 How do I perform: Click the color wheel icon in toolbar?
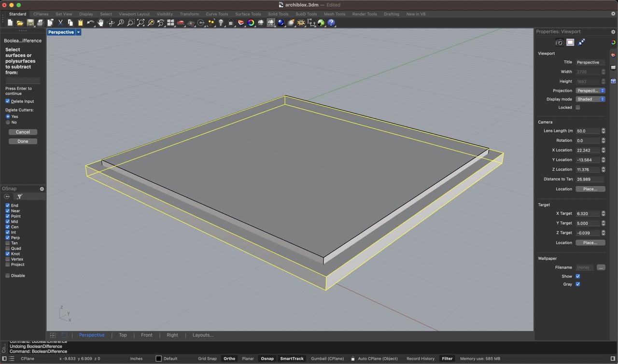(x=251, y=23)
